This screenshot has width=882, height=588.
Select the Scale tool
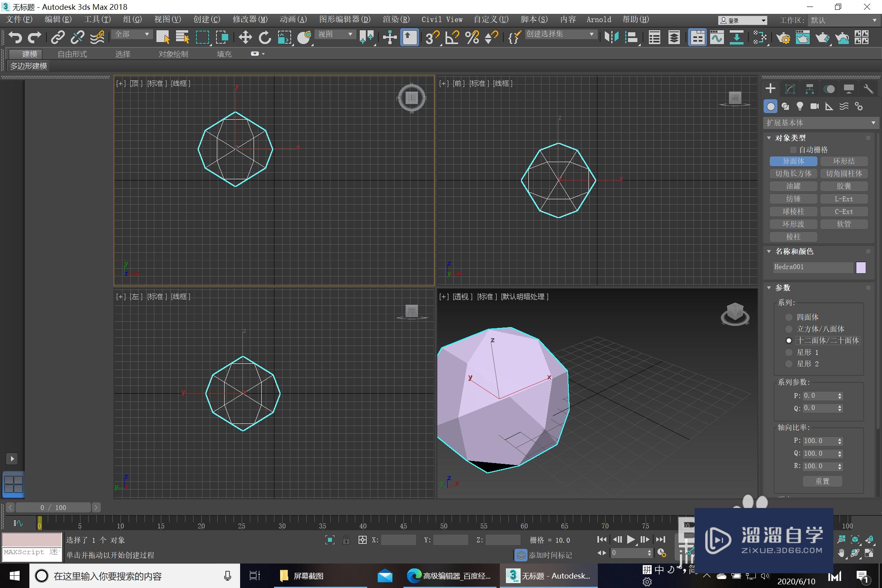click(285, 38)
